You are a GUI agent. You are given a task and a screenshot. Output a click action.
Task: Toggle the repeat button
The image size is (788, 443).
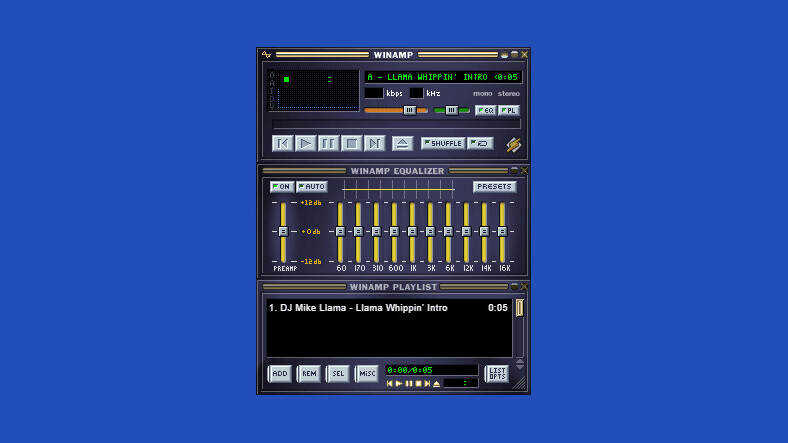coord(480,143)
